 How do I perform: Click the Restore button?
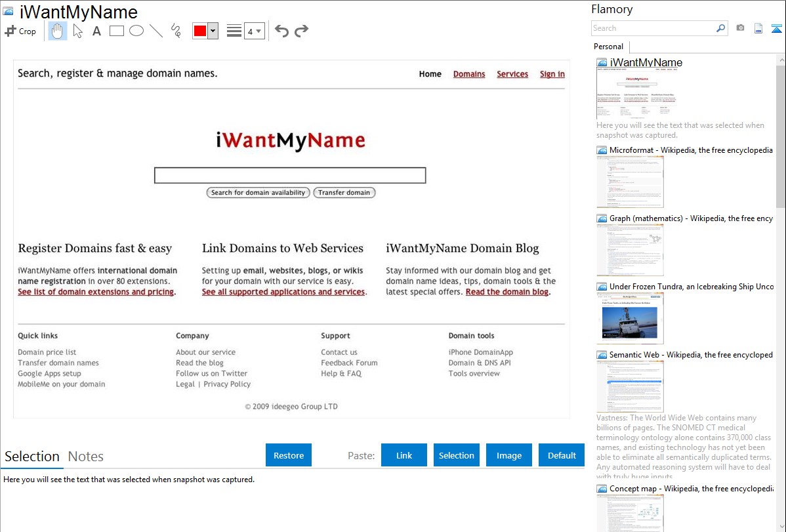pos(289,455)
